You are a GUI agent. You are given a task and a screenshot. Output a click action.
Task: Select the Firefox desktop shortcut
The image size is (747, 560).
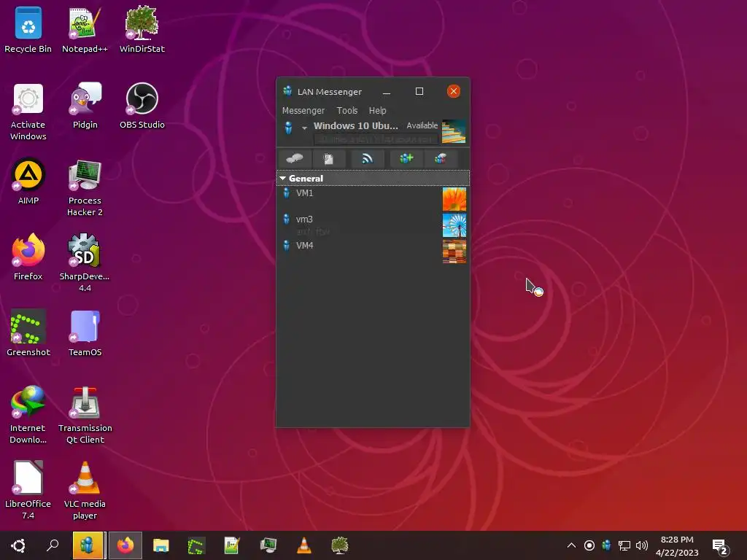point(28,257)
